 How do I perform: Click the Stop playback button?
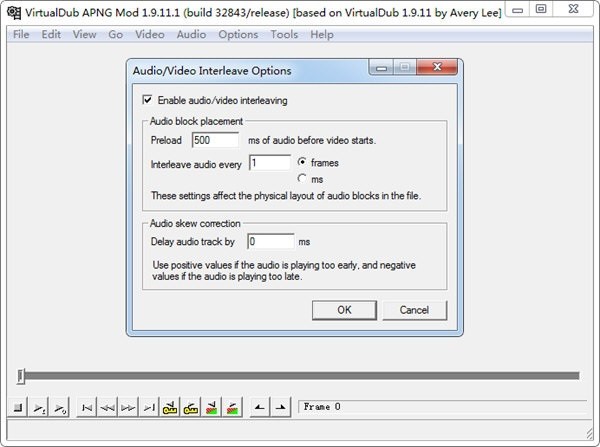(18, 408)
